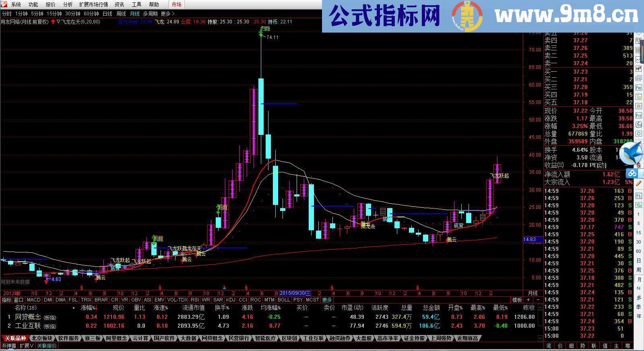Select daily 日 period in sidebar
The height and width of the screenshot is (351, 644).
tap(639, 261)
